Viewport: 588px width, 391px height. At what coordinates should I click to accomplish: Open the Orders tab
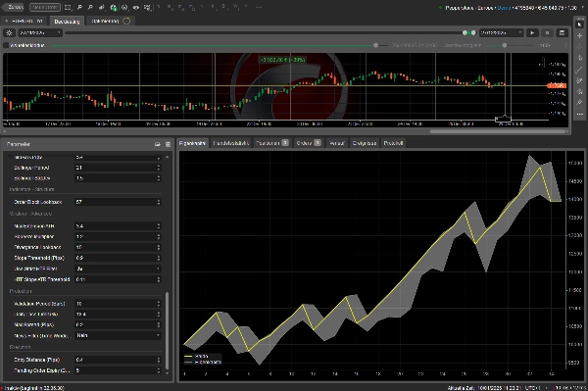[309, 143]
